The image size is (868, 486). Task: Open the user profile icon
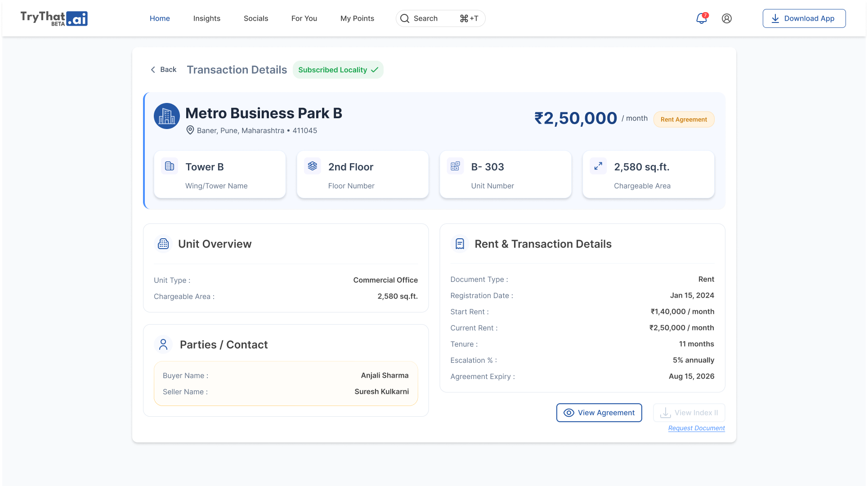click(x=727, y=18)
